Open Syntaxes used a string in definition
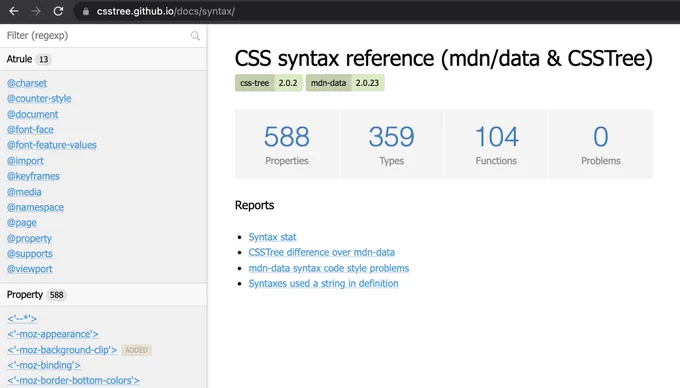 click(x=324, y=284)
